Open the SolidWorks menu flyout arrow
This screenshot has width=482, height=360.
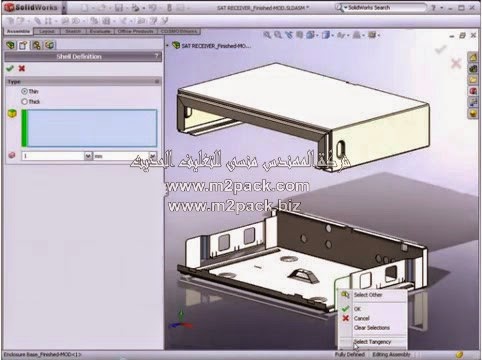pos(64,7)
